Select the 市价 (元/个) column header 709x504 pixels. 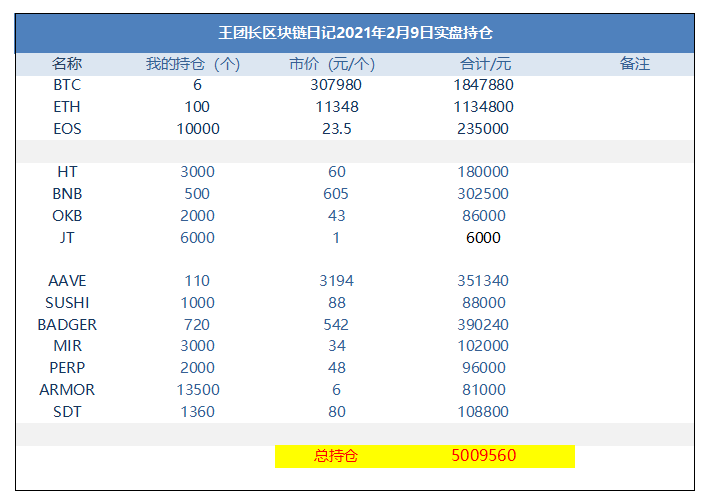332,64
